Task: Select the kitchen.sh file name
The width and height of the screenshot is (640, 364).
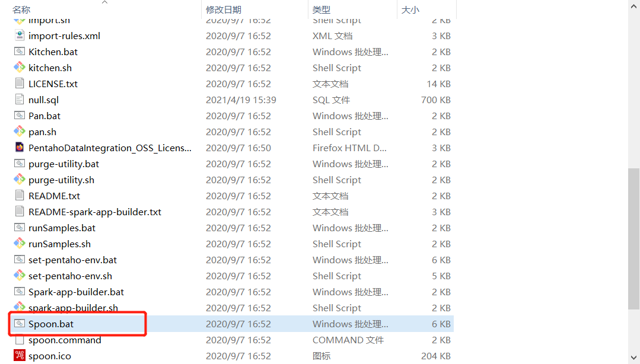Action: pyautogui.click(x=50, y=68)
